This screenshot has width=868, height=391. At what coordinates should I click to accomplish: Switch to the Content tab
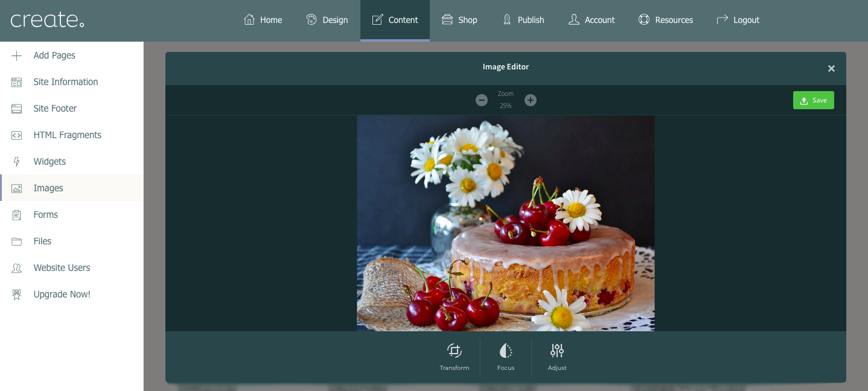(x=395, y=20)
